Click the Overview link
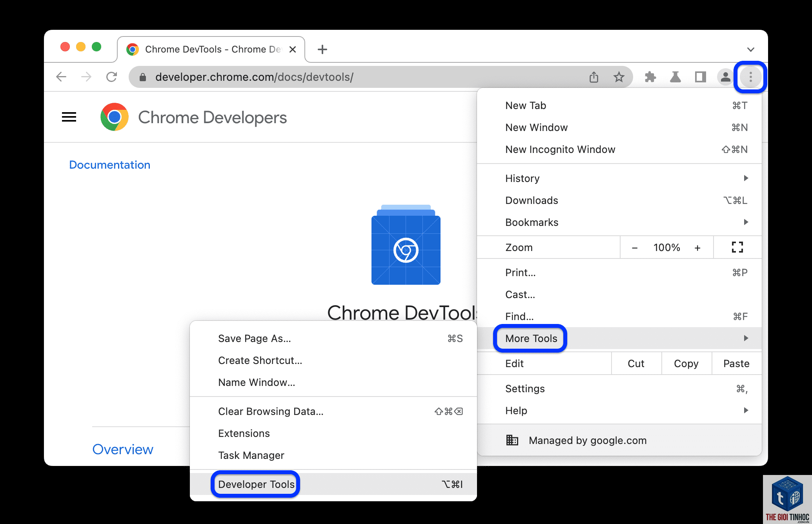This screenshot has width=812, height=524. coord(123,449)
